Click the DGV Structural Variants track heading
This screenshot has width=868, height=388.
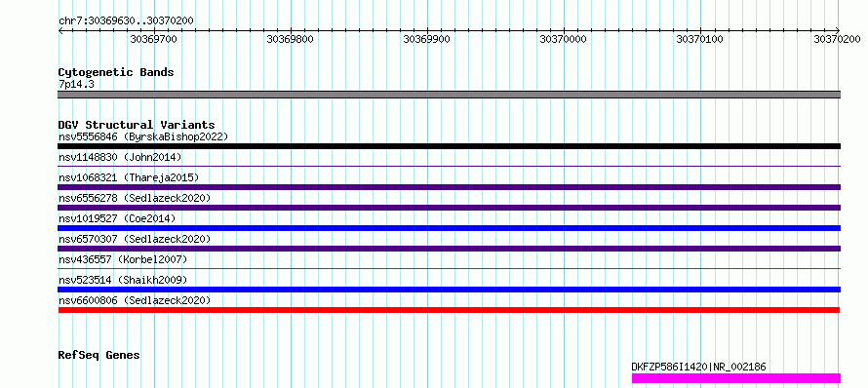[137, 125]
